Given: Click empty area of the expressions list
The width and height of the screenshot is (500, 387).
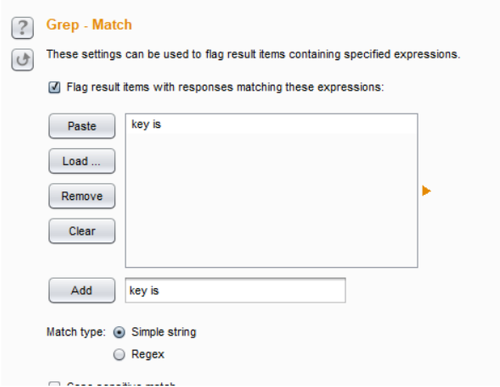Looking at the screenshot, I should point(271,200).
